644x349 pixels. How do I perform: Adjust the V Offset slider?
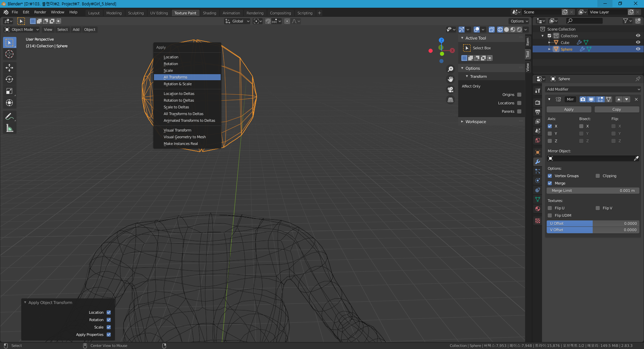click(x=593, y=230)
